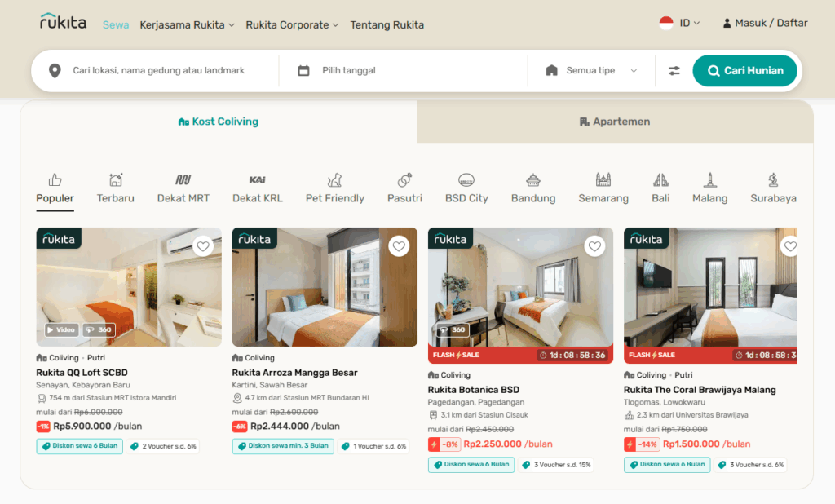The width and height of the screenshot is (835, 504).
Task: Click Masuk / Daftar login link
Action: pos(765,23)
